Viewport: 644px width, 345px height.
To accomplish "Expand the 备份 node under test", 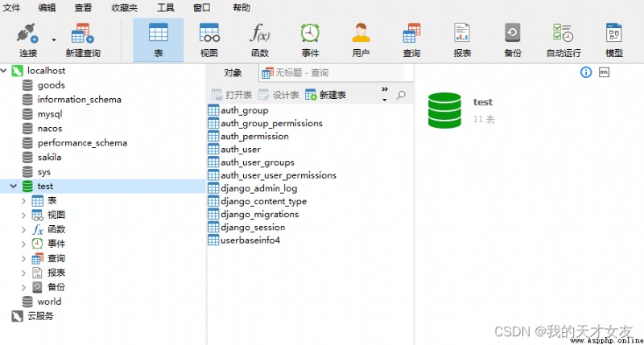I will click(x=23, y=287).
